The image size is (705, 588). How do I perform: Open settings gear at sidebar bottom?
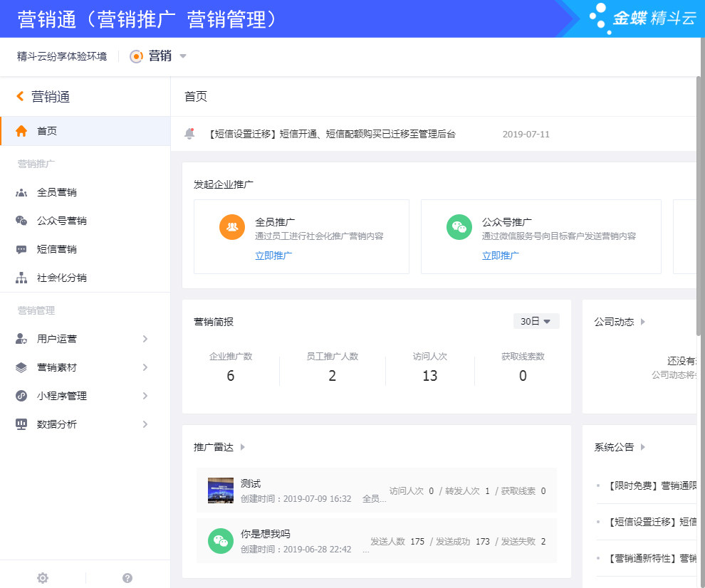pyautogui.click(x=43, y=577)
